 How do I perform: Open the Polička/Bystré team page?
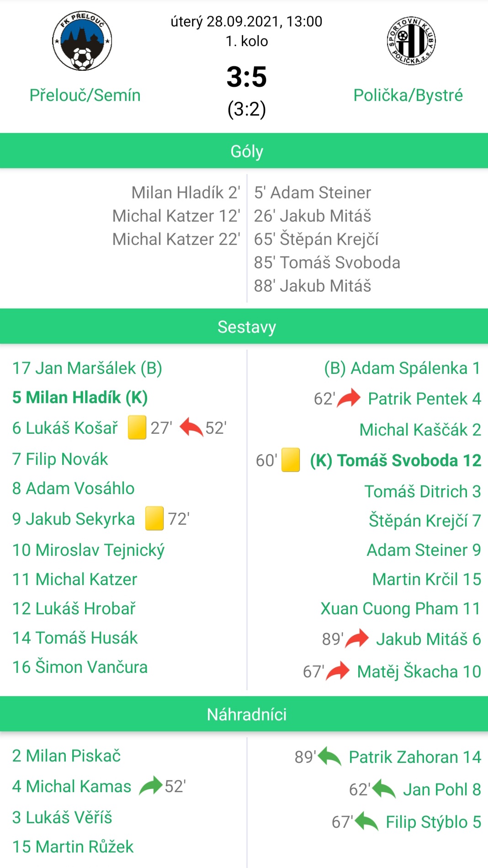408,95
